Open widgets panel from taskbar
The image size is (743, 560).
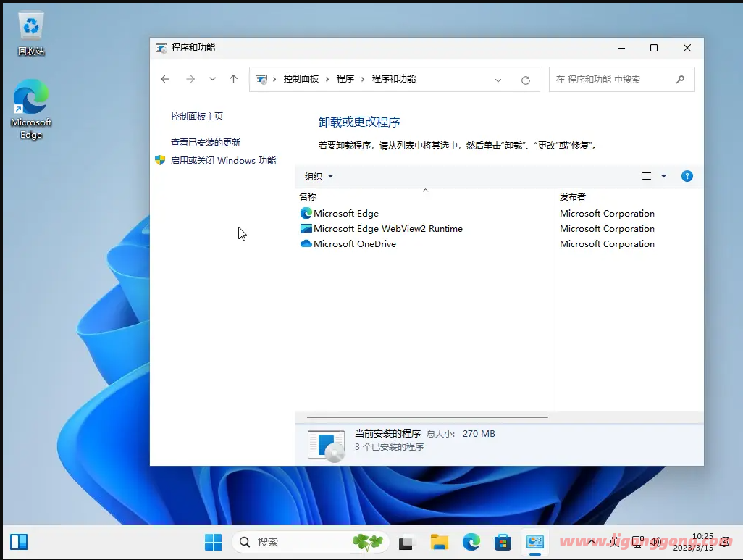[19, 541]
